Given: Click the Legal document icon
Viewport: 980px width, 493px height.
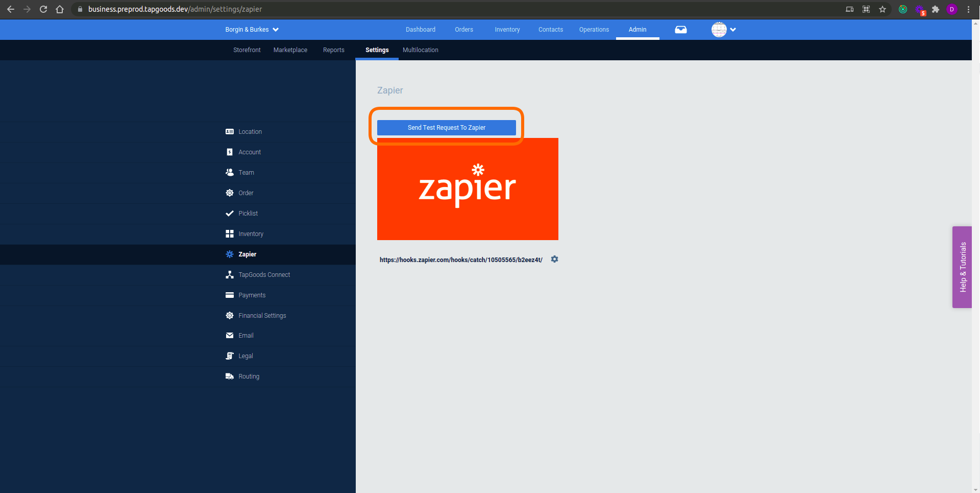Looking at the screenshot, I should click(x=230, y=356).
